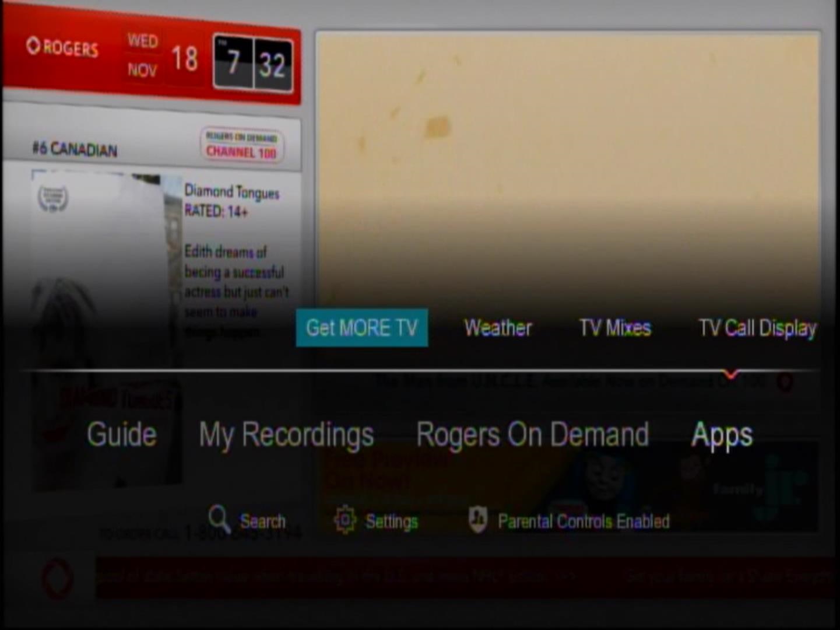This screenshot has height=630, width=840.
Task: Click the live video preview pane
Action: [568, 163]
